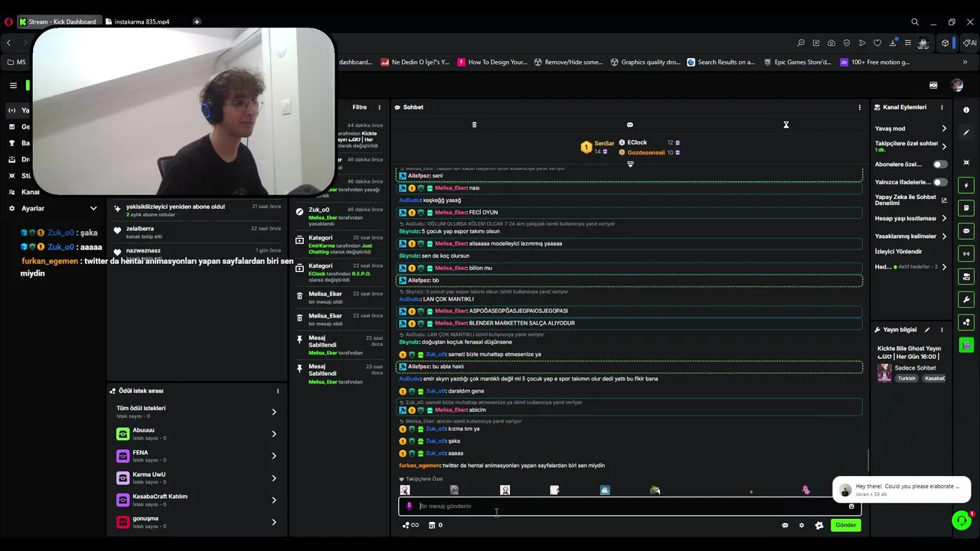Open the Filtre panel three-dot menu
The image size is (980, 551).
(x=379, y=107)
